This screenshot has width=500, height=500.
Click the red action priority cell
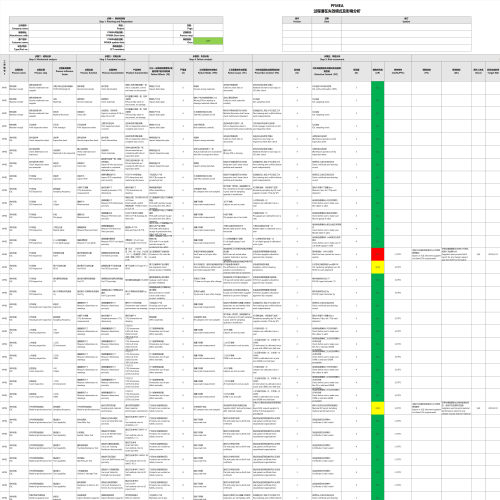click(377, 254)
